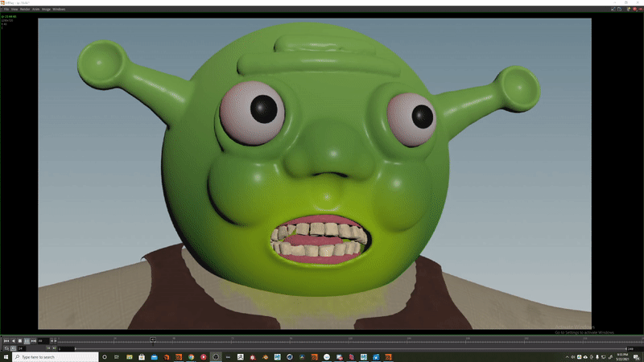Click the Type here to search box
This screenshot has height=362, width=644.
pos(56,357)
